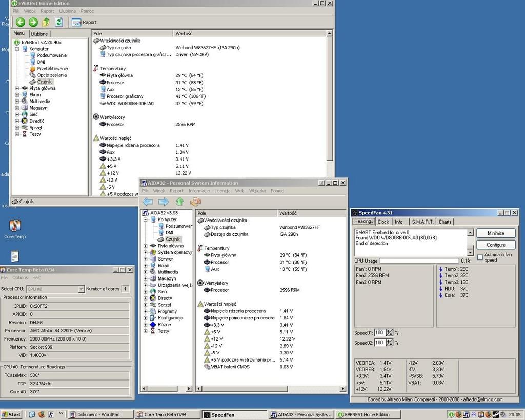Click the Pole column header in EVEREST

click(132, 33)
